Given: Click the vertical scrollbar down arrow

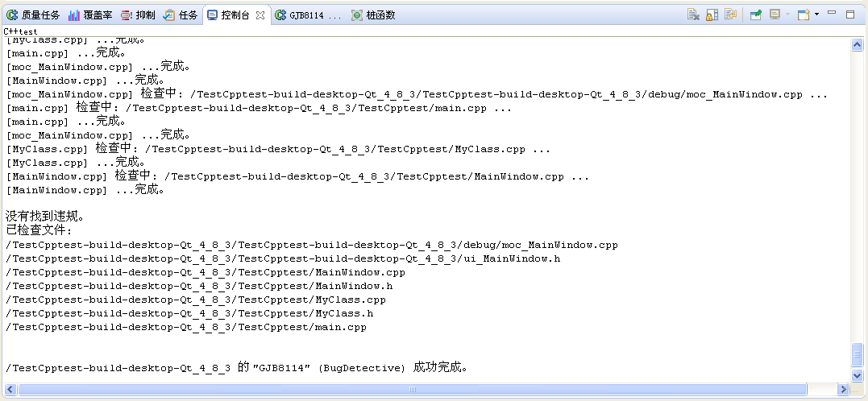Looking at the screenshot, I should [x=857, y=375].
